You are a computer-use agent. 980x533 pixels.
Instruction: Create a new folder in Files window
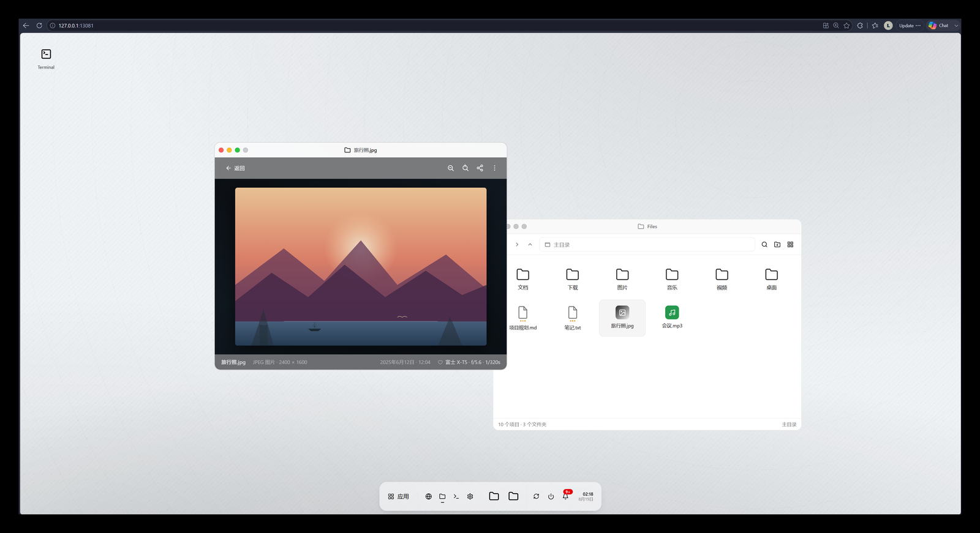[x=777, y=245]
